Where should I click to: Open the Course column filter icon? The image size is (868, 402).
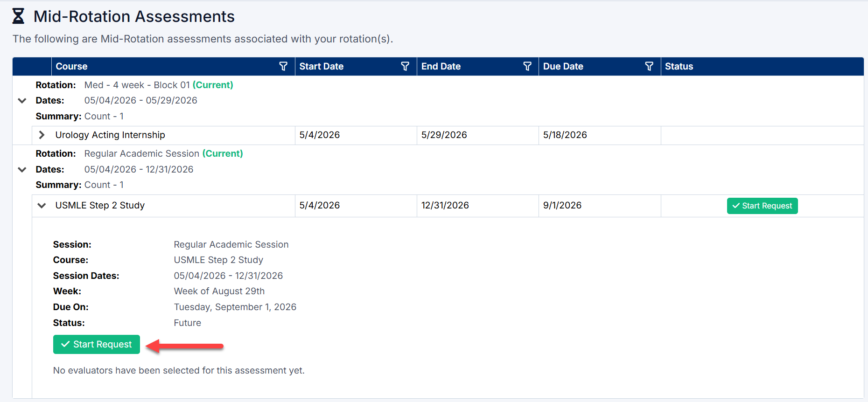click(x=283, y=66)
